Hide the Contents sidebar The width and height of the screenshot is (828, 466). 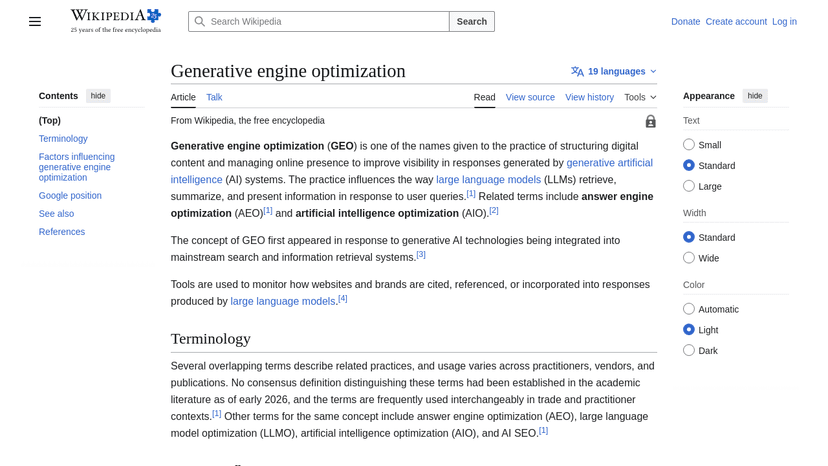(x=98, y=96)
